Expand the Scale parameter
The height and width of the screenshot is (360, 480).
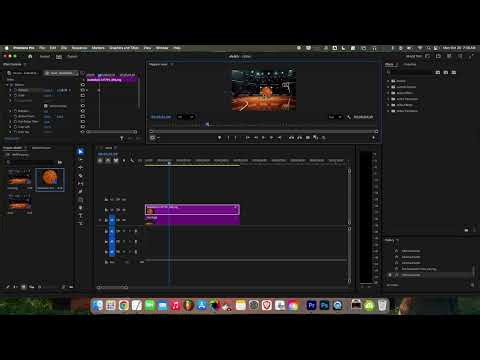(11, 95)
